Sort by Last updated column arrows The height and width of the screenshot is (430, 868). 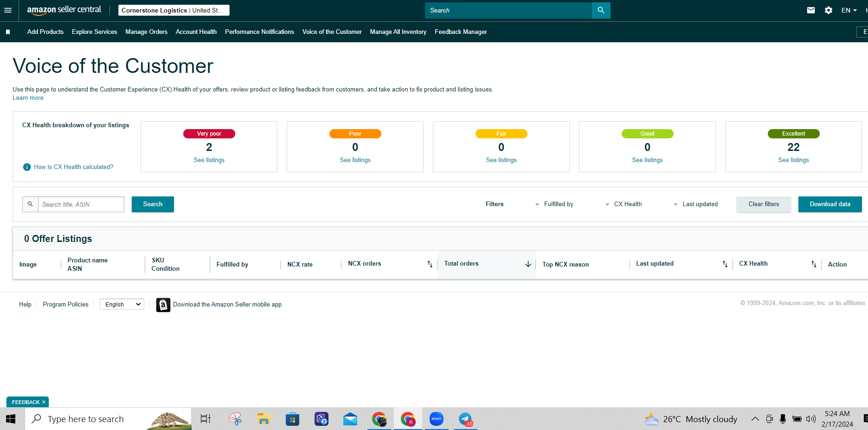[x=725, y=264]
